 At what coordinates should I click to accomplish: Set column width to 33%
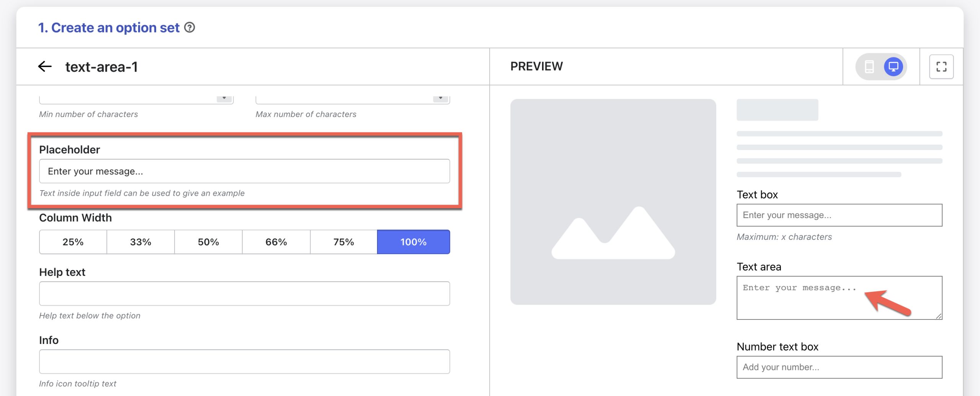point(140,242)
